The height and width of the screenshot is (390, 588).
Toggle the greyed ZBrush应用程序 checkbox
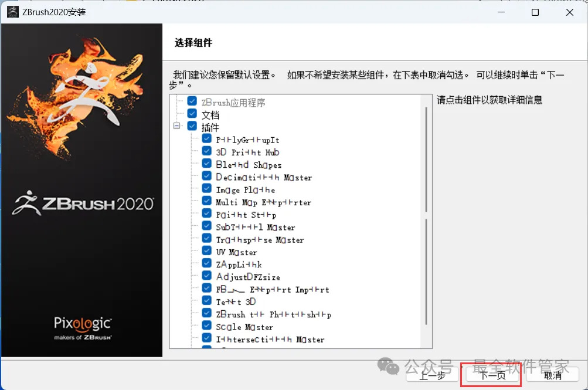pos(192,101)
